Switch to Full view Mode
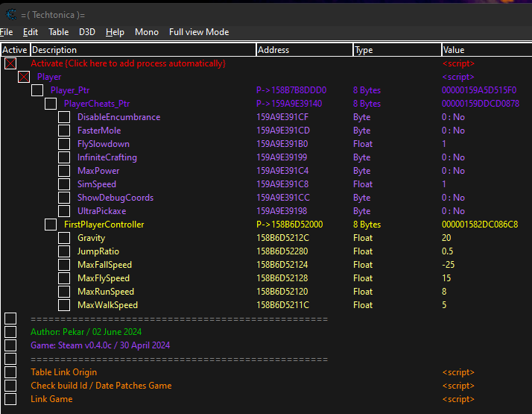This screenshot has height=414, width=532. pyautogui.click(x=199, y=32)
